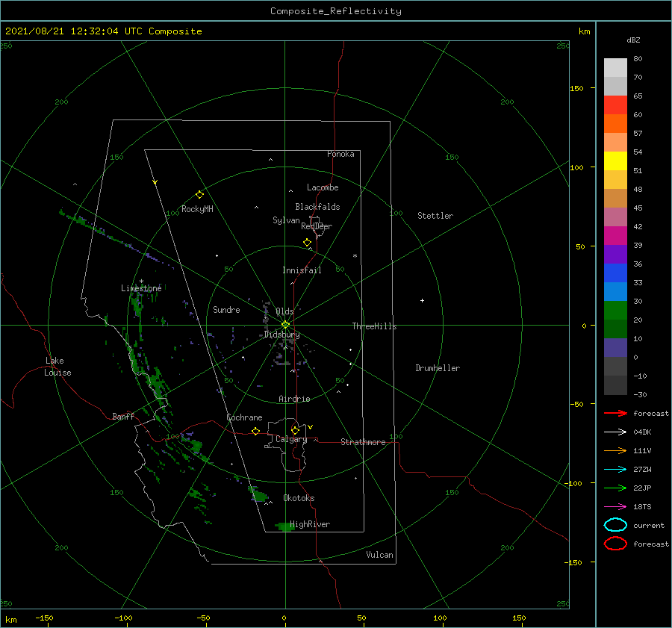Select the yellow 54 dBZ color swatch
Viewport: 672px width, 628px height.
pos(615,161)
